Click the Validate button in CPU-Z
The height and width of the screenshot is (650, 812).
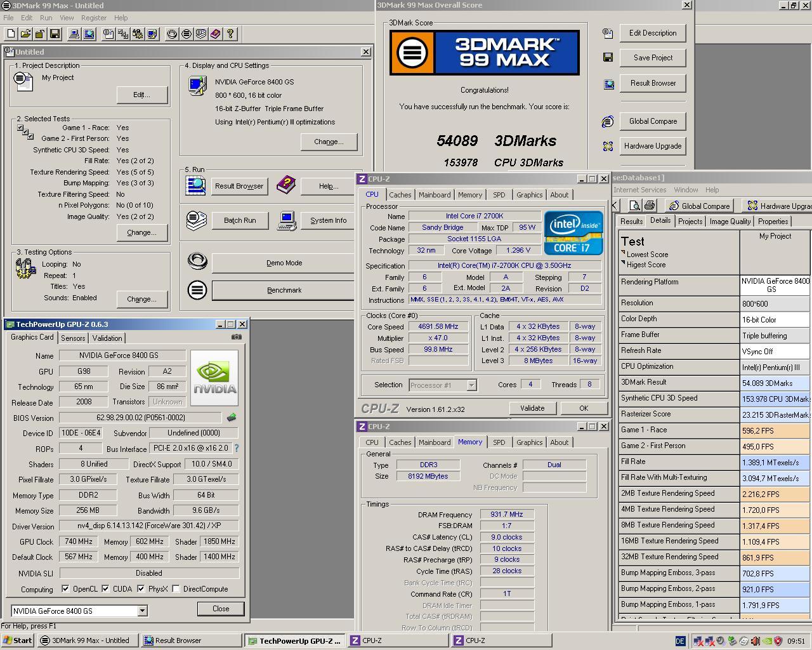[x=532, y=408]
